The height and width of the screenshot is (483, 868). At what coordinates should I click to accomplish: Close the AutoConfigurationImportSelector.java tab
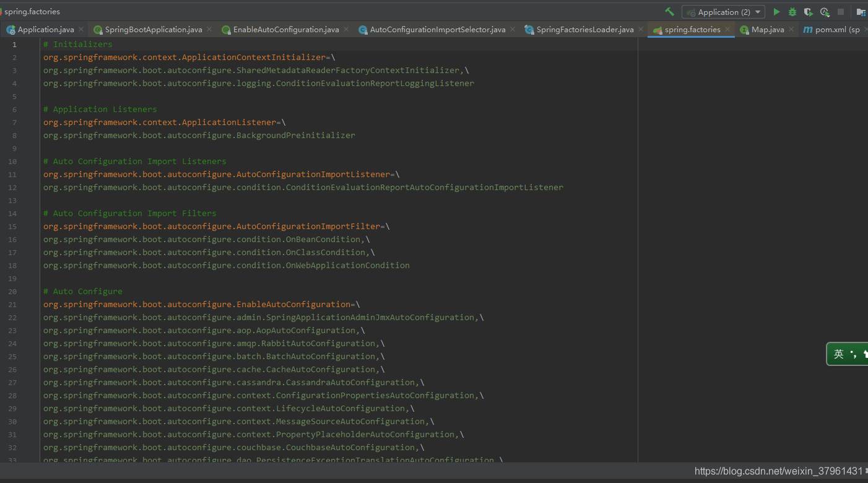tap(512, 29)
